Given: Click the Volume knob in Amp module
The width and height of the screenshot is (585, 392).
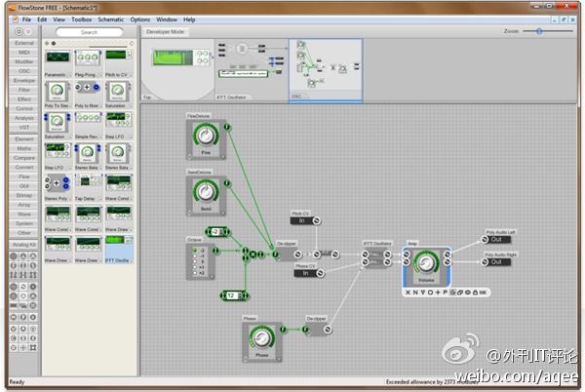Looking at the screenshot, I should click(x=425, y=263).
